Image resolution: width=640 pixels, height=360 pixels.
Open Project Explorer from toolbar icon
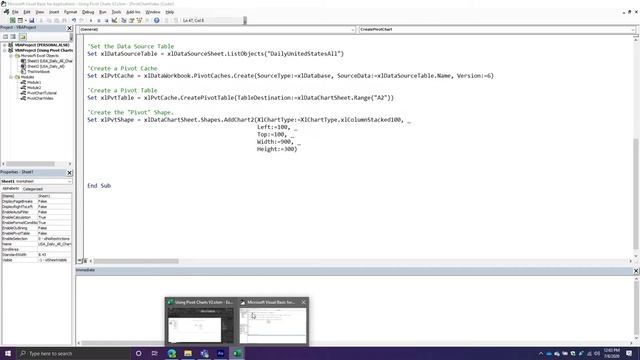[x=124, y=20]
